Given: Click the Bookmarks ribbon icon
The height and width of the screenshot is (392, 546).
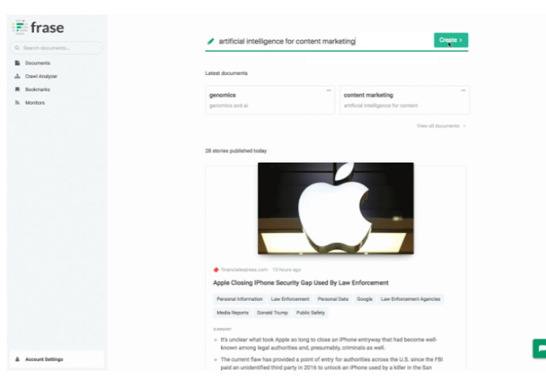Looking at the screenshot, I should (x=18, y=89).
